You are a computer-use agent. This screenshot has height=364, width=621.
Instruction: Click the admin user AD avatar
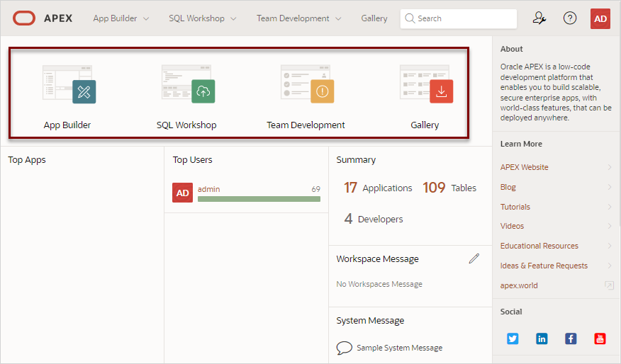coord(183,193)
